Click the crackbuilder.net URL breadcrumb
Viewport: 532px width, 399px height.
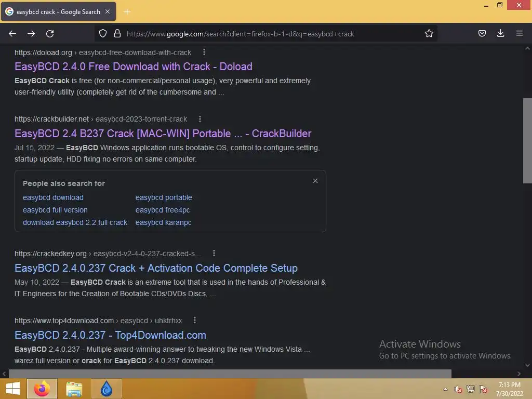click(101, 119)
